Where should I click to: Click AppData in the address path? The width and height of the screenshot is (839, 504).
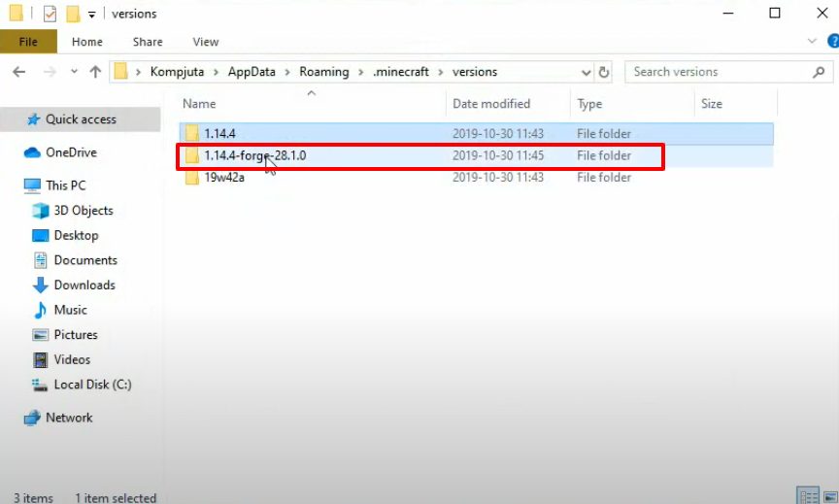coord(252,72)
